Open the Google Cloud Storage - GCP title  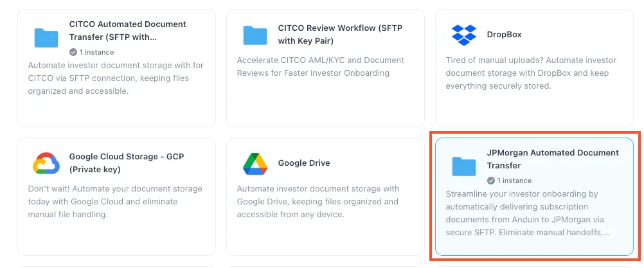click(127, 163)
